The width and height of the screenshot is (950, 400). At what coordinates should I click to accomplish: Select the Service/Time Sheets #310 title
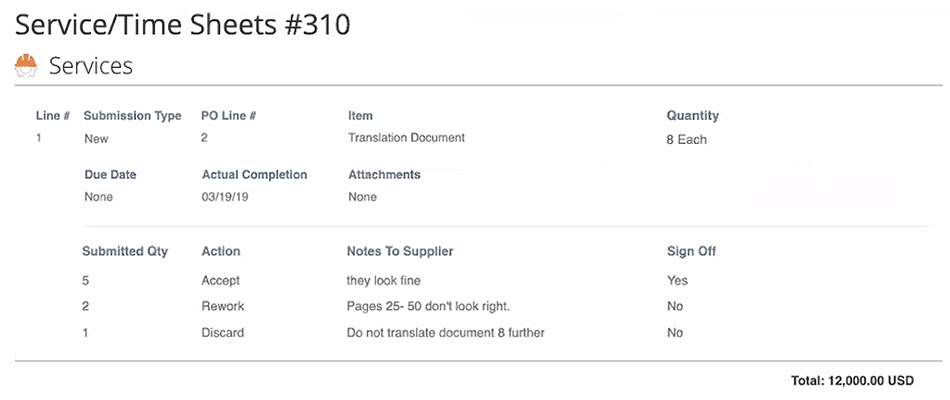click(x=182, y=25)
